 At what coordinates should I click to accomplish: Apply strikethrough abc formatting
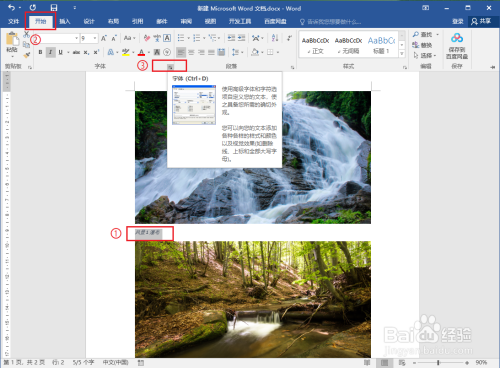point(76,52)
